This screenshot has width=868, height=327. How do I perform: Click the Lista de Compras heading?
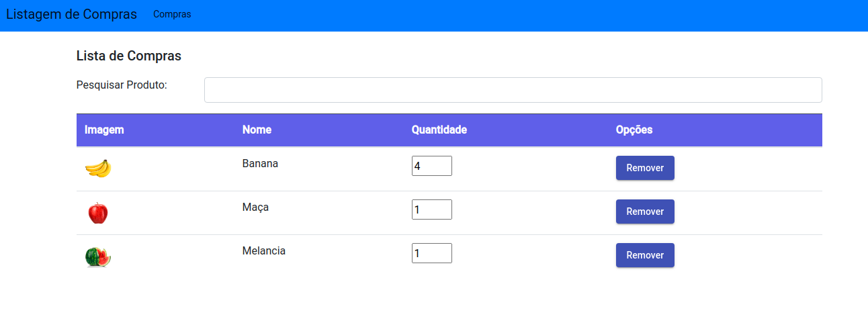pyautogui.click(x=129, y=56)
